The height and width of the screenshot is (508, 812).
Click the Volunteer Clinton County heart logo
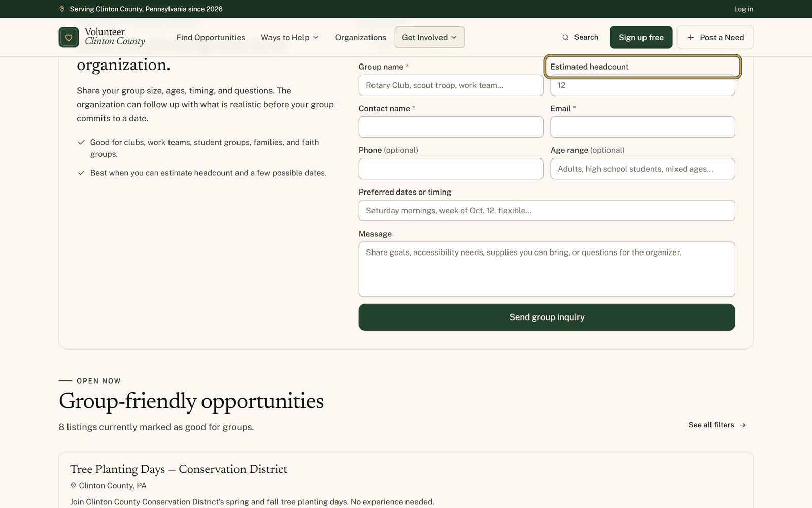pos(69,37)
